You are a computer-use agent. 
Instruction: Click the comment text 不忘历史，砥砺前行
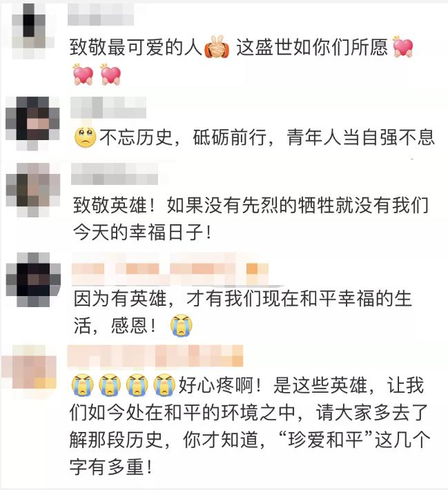tap(183, 137)
